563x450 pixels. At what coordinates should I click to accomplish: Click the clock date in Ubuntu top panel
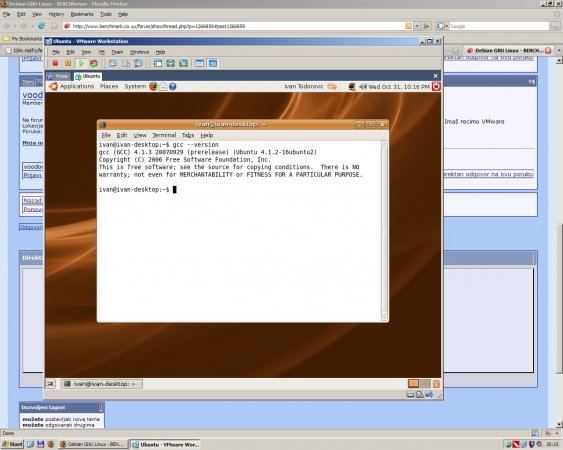pos(399,87)
